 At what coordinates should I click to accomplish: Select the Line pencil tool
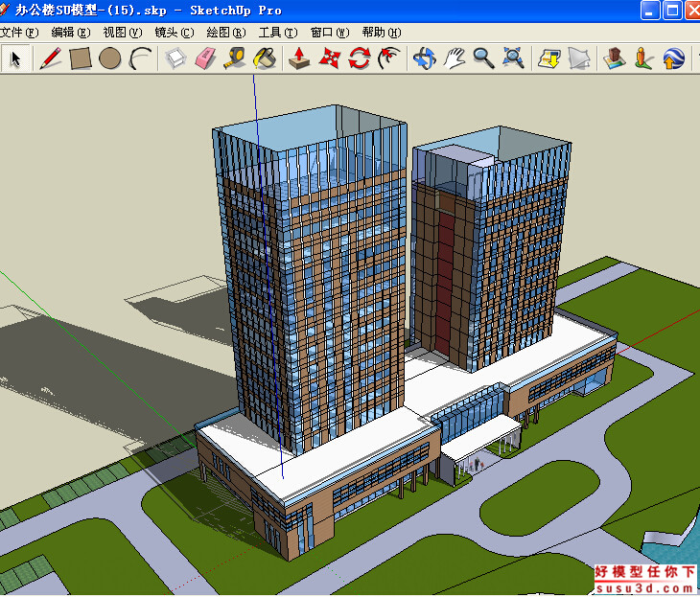pyautogui.click(x=50, y=58)
